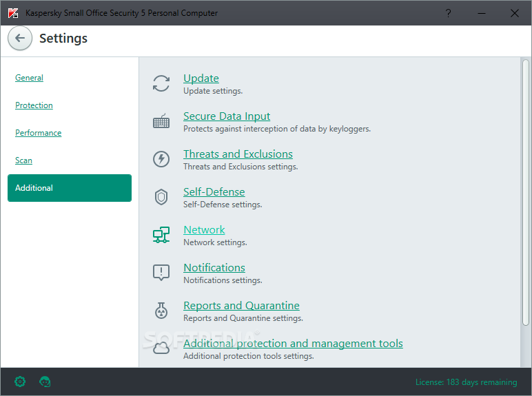Screen dimensions: 532x396
Task: Click 'Notifications settings.' description text
Action: (x=223, y=280)
